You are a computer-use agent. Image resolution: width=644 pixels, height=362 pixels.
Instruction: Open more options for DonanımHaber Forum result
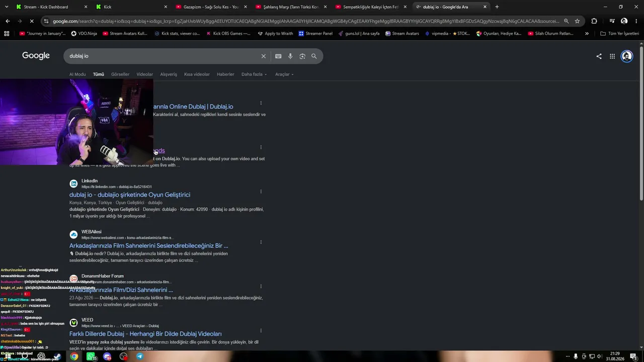(261, 287)
